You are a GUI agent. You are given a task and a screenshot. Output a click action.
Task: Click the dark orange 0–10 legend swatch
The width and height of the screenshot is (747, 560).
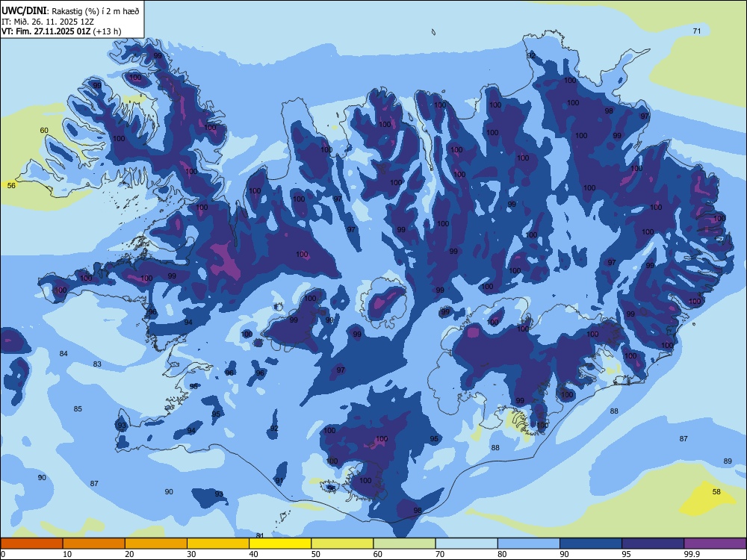(x=31, y=544)
